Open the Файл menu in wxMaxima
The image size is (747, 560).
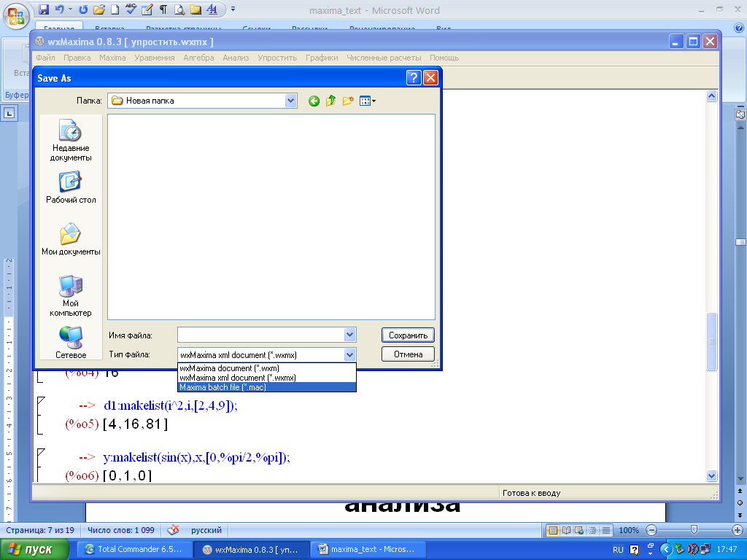tap(46, 58)
